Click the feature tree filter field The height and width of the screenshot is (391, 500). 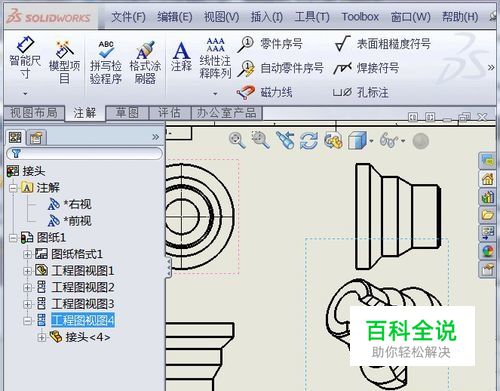tap(84, 154)
